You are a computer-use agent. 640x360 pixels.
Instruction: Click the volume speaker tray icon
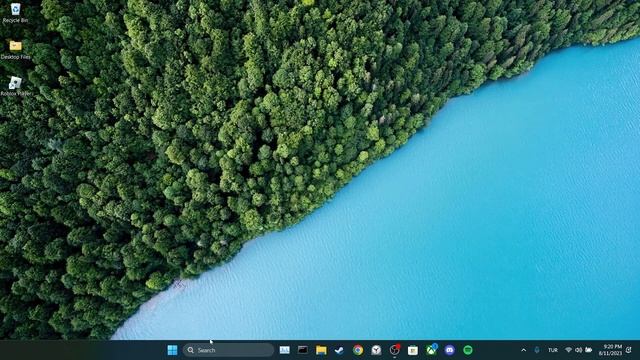[x=578, y=350]
